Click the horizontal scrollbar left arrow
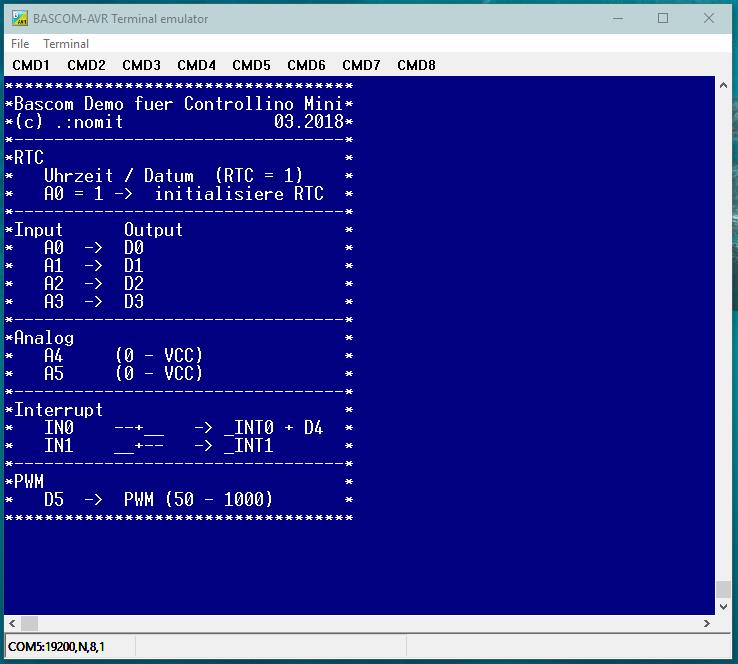The height and width of the screenshot is (664, 738). tap(12, 624)
